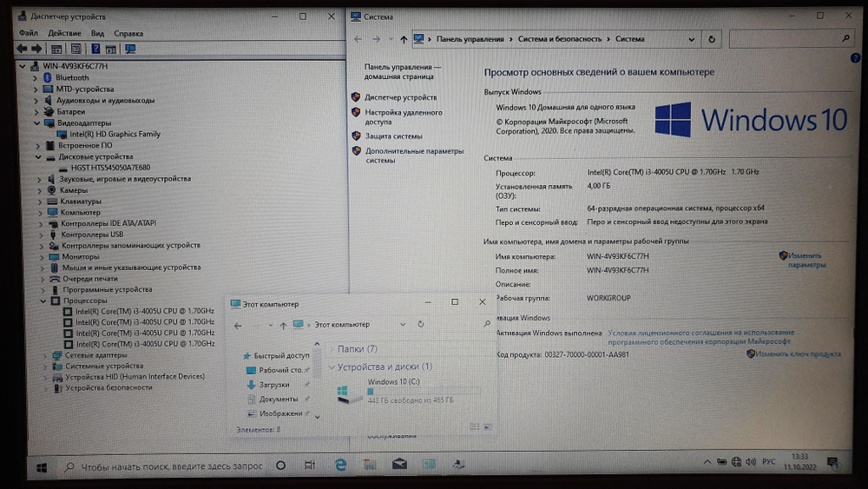Screen dimensions: 868x489
Task: Expand the Bluetooth node
Action: tap(35, 77)
